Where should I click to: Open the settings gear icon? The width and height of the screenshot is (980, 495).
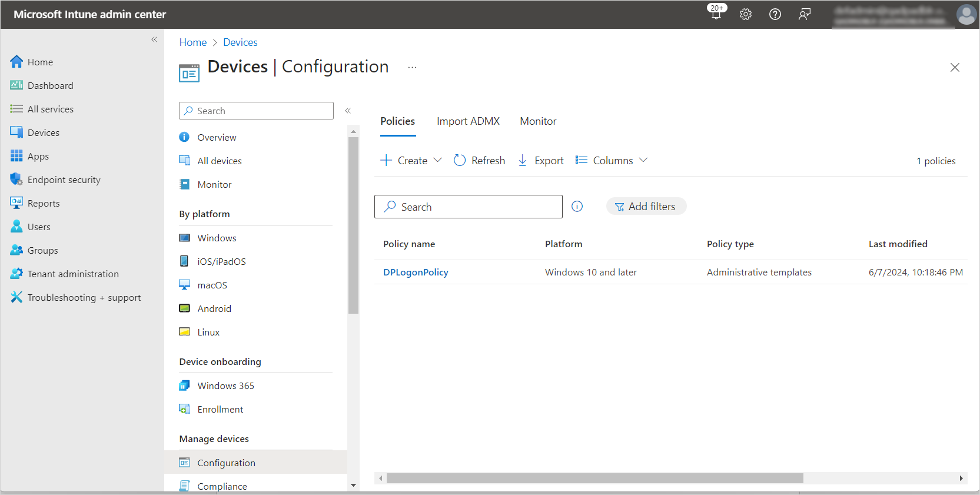(x=746, y=14)
